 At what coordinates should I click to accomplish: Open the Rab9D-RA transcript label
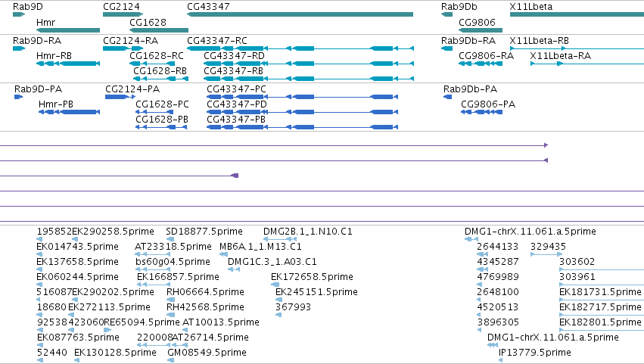[37, 41]
